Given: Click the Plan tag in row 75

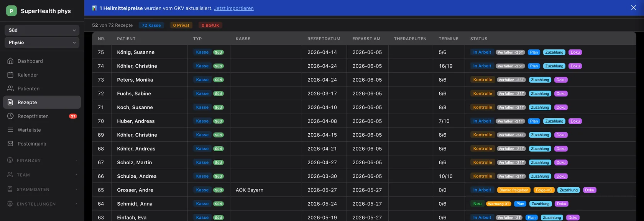Looking at the screenshot, I should 534,52.
